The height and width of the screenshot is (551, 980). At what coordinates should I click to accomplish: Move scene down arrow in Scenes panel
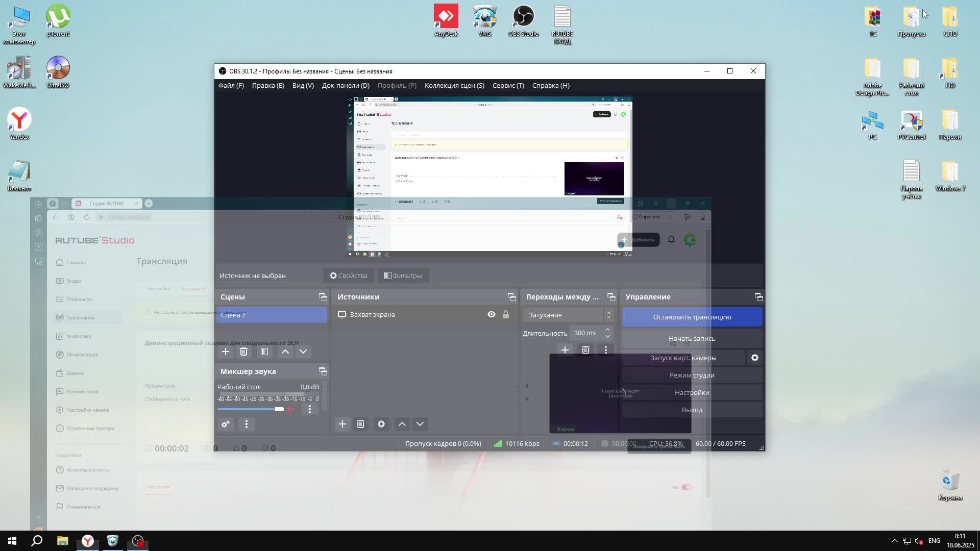coord(303,352)
